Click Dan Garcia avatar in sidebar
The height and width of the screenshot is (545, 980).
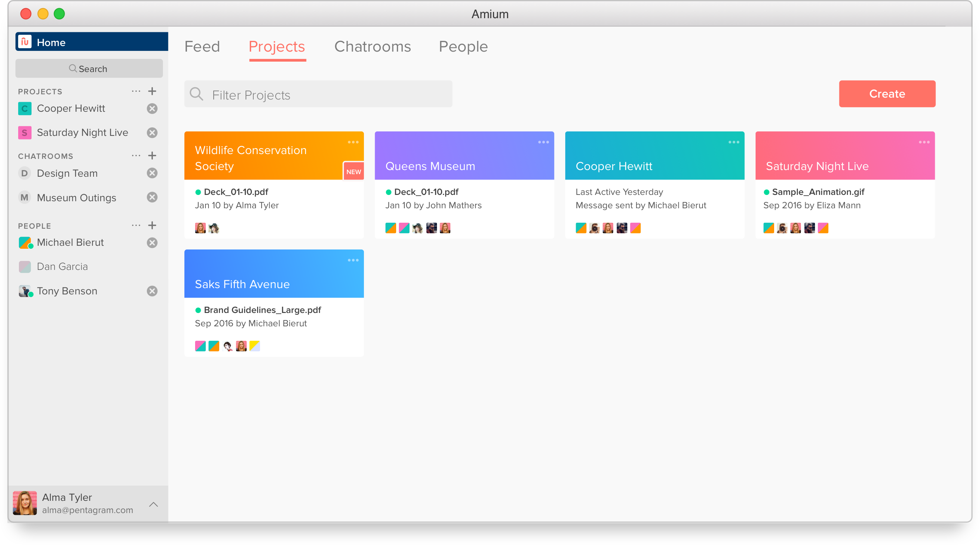(x=25, y=267)
